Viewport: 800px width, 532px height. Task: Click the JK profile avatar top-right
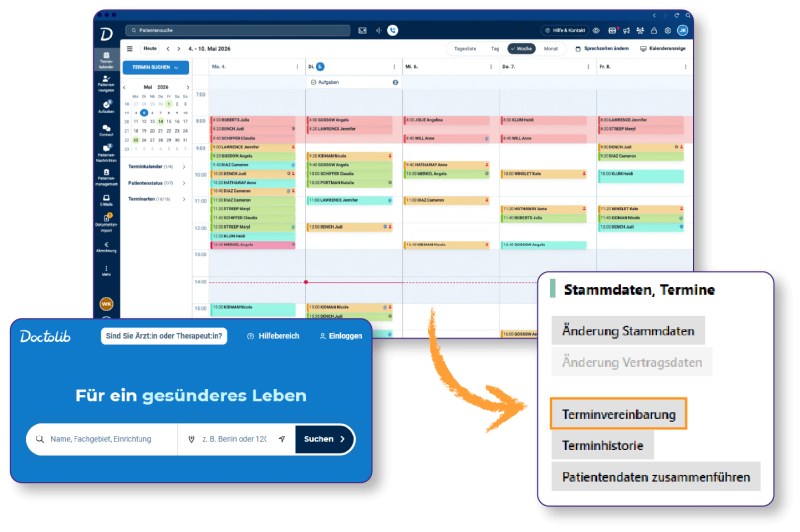(x=683, y=31)
